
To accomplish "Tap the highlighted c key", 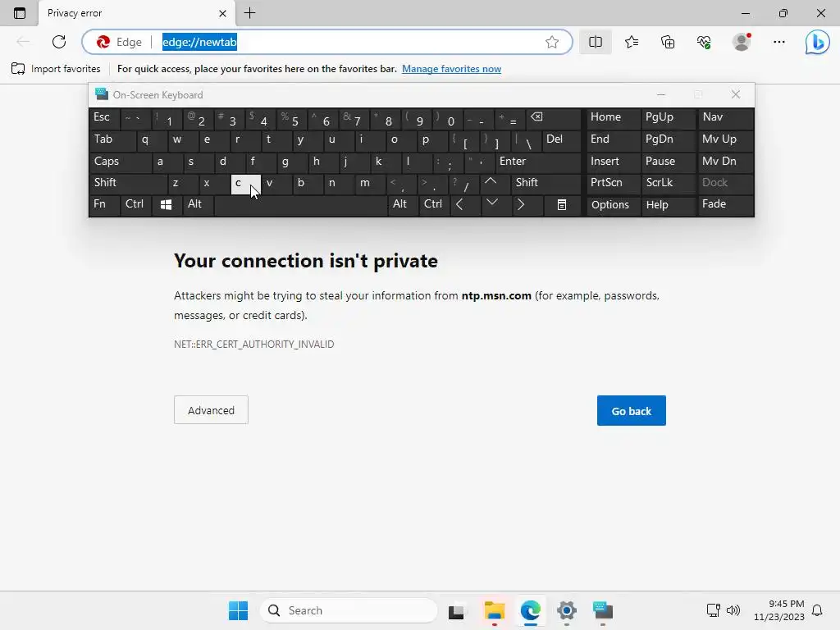I will pos(245,184).
